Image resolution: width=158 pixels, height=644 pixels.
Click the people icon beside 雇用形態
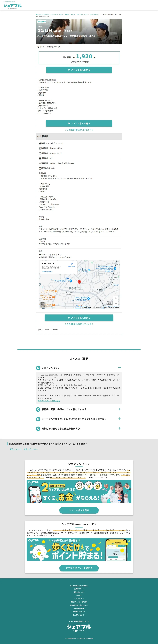pyautogui.click(x=40, y=163)
